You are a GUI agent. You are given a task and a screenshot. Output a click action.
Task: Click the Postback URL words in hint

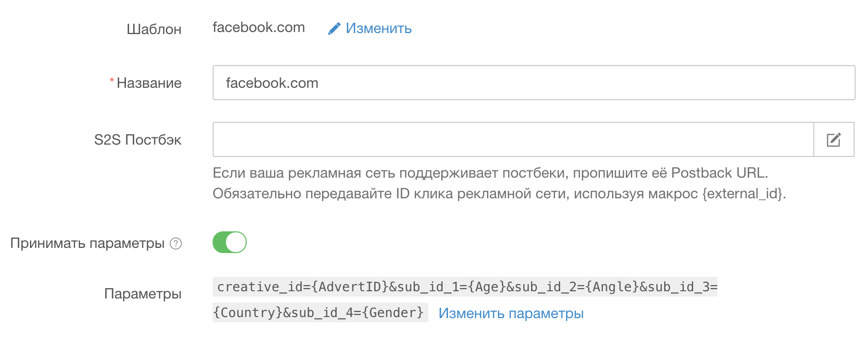pos(718,172)
